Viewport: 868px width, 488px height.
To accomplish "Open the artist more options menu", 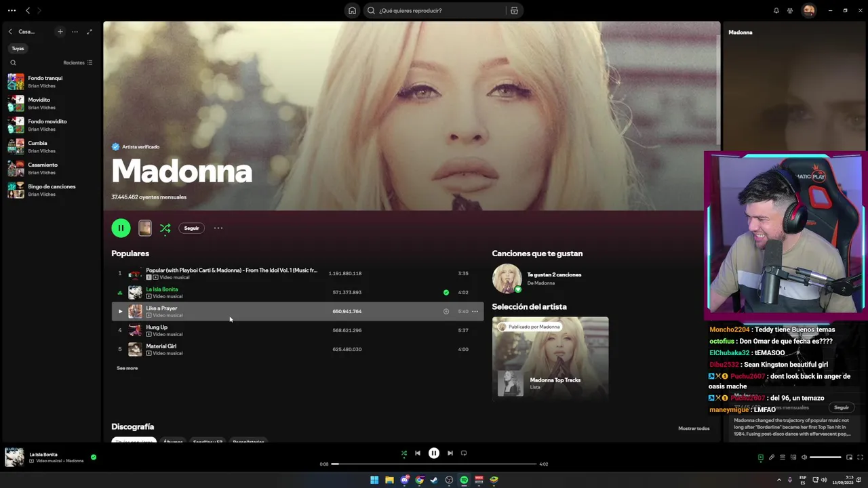I will coord(218,228).
